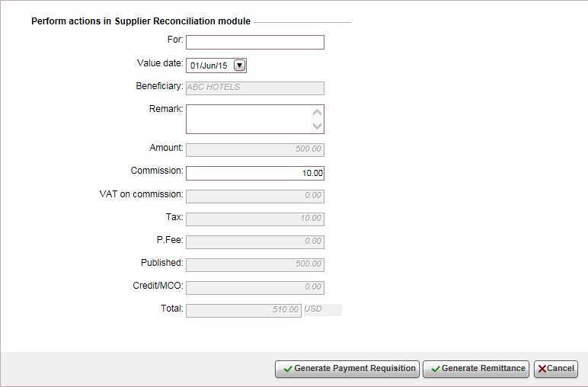Click the disabled Beneficiary field ABC HOTELS
588x387 pixels.
coord(255,88)
